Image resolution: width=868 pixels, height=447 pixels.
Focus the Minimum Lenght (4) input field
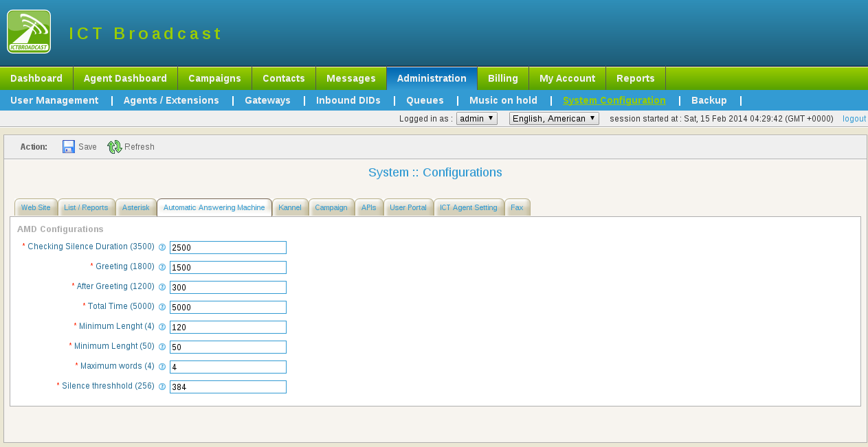tap(228, 328)
